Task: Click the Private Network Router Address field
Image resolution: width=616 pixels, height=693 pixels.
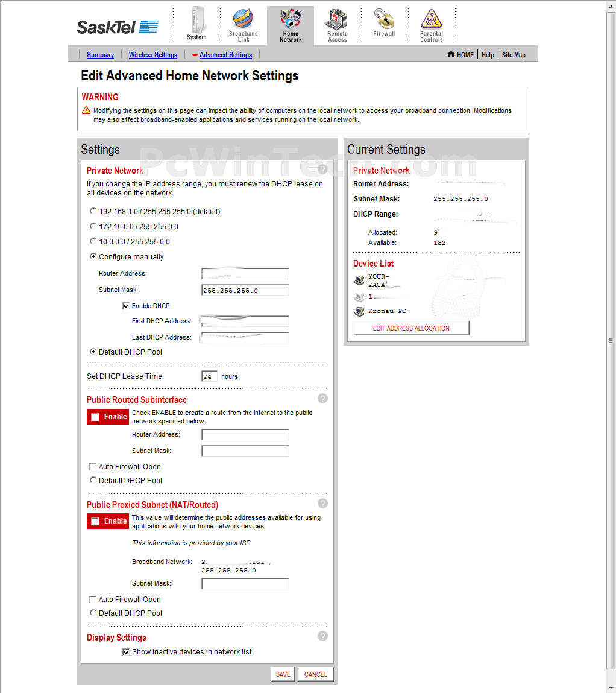Action: click(x=245, y=274)
